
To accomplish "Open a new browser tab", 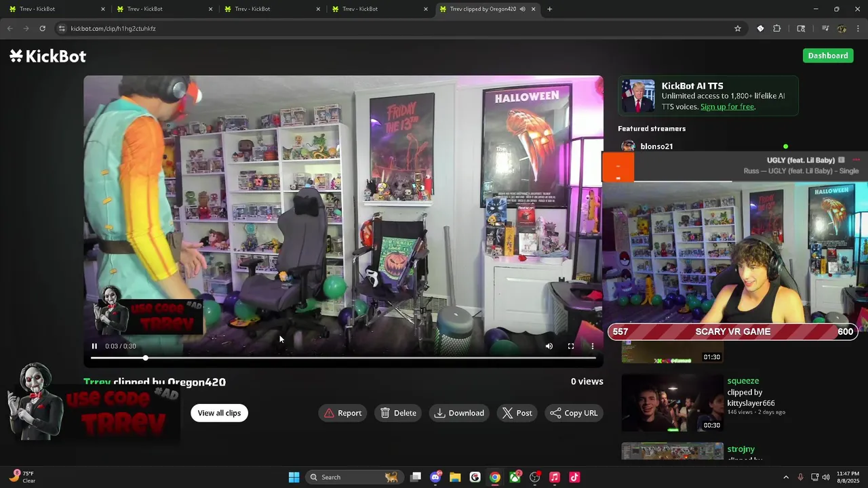I will [549, 9].
